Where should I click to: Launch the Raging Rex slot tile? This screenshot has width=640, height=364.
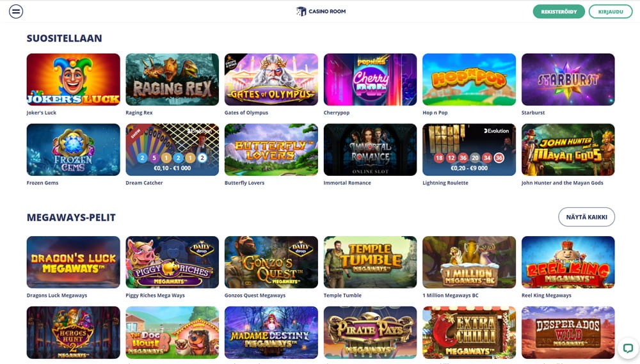pyautogui.click(x=172, y=79)
